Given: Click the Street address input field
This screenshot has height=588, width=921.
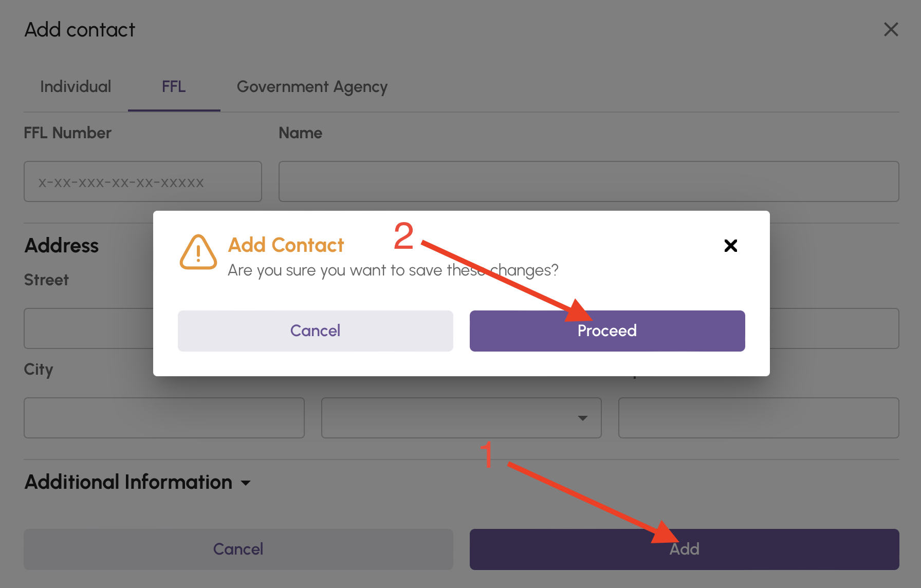Looking at the screenshot, I should (x=82, y=328).
